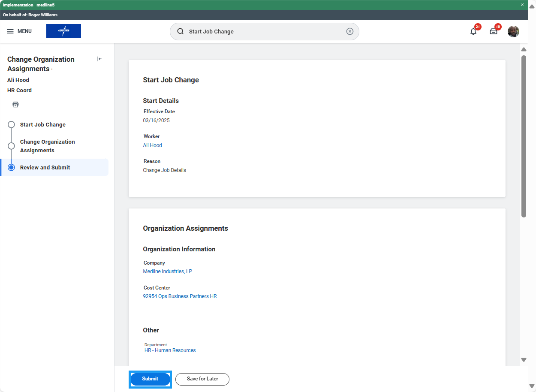Open Medline Industries, LP company link

click(167, 271)
